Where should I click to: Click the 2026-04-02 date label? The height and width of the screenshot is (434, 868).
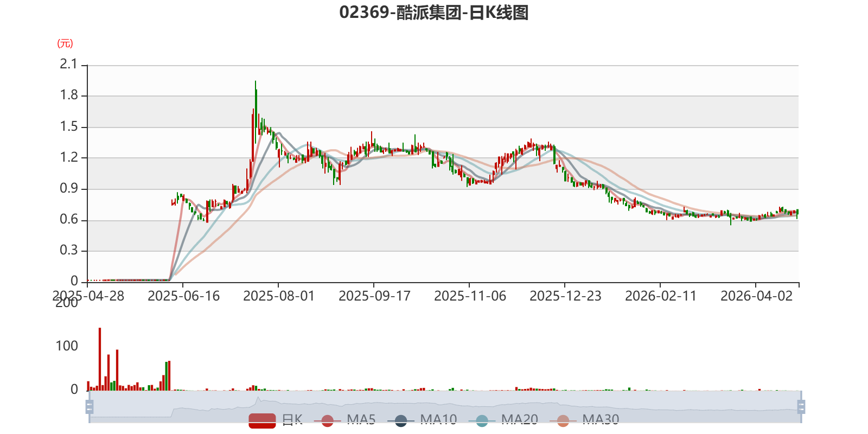(x=756, y=296)
